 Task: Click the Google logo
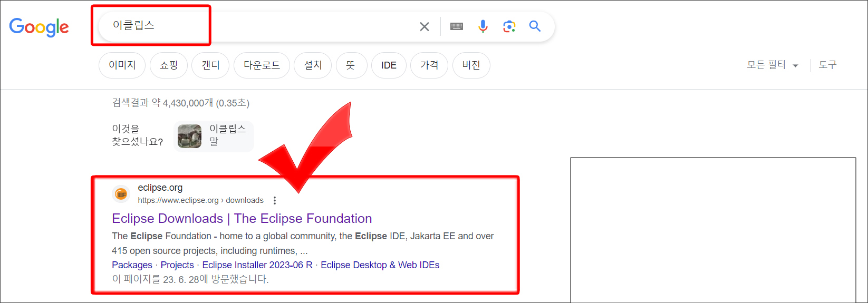pyautogui.click(x=39, y=27)
